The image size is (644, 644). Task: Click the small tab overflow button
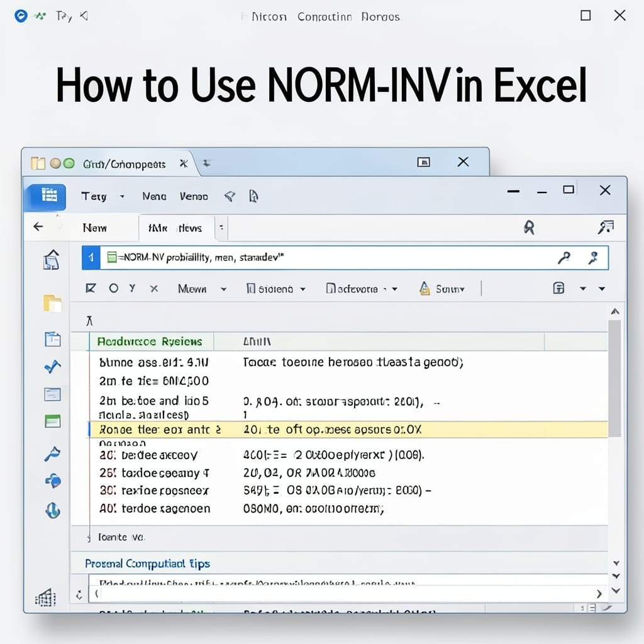pos(221,227)
